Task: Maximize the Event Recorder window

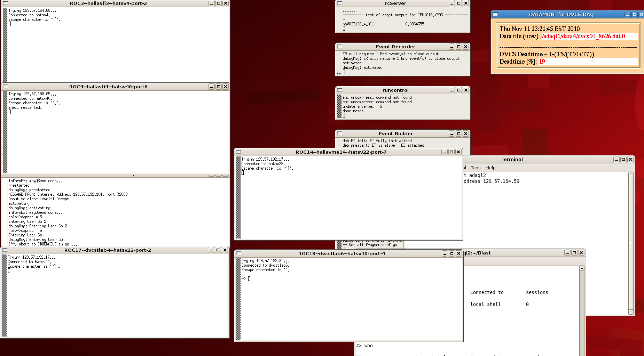Action: [x=459, y=47]
